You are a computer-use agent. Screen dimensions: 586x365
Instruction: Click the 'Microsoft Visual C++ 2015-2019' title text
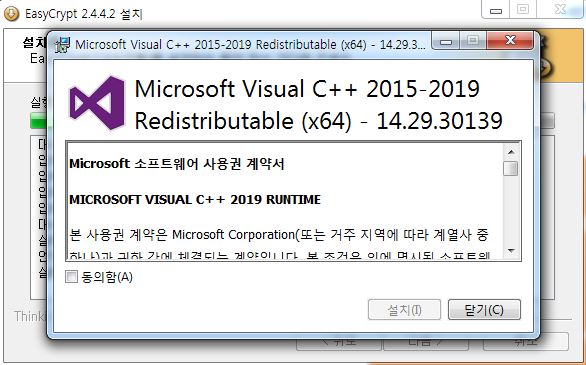[307, 89]
